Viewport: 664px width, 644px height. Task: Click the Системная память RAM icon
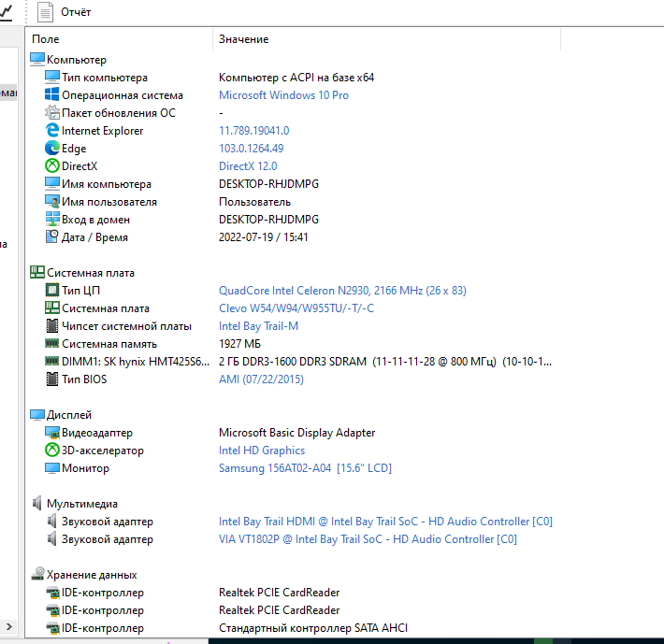[52, 343]
